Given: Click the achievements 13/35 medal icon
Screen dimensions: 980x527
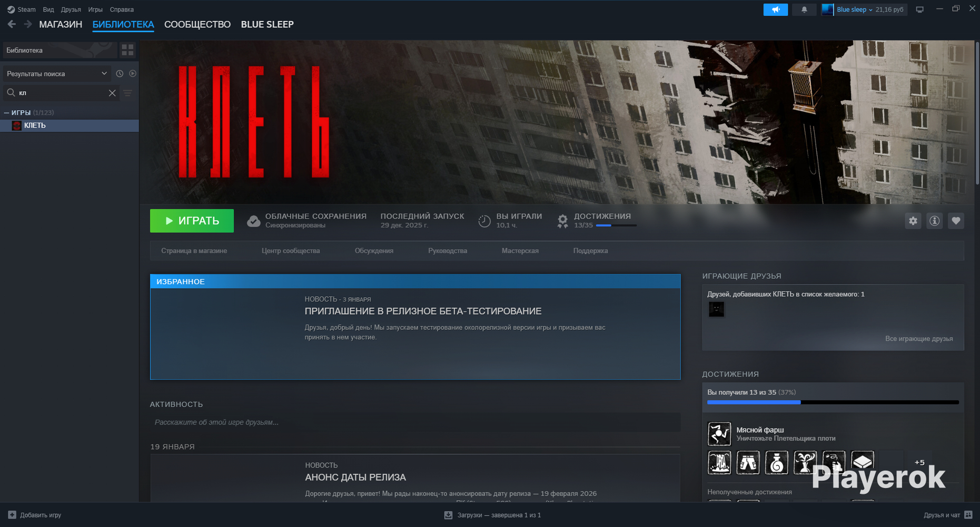Looking at the screenshot, I should [x=563, y=221].
